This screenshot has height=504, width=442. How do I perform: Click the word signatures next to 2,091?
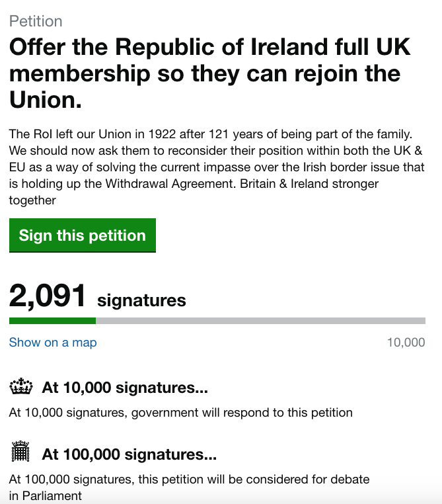[141, 301]
